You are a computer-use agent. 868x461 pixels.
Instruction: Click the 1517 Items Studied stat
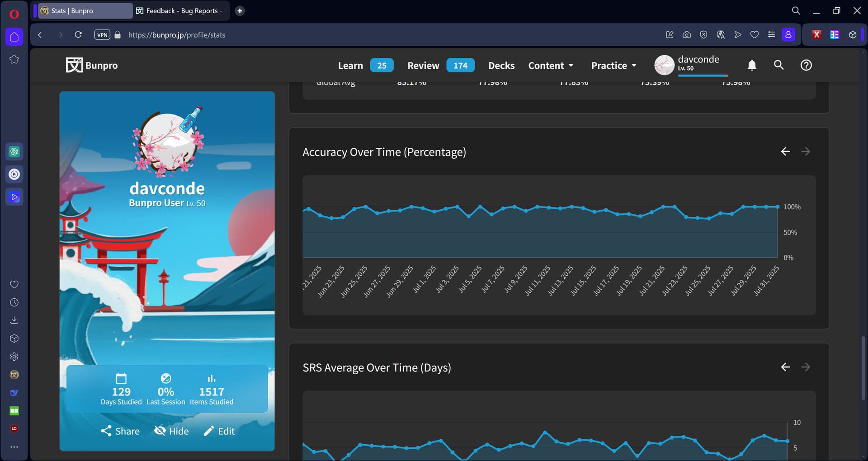click(x=212, y=390)
